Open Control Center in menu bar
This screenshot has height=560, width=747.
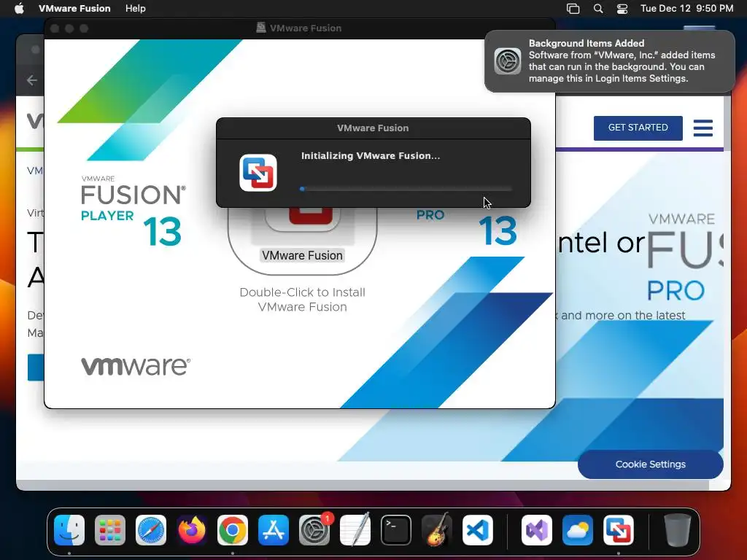coord(622,9)
